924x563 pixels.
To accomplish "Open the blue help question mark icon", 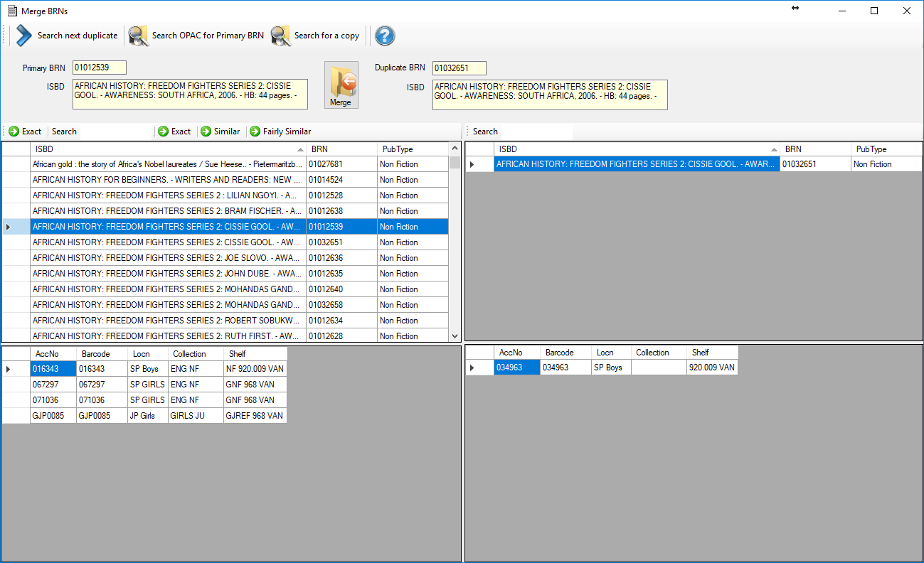I will click(x=385, y=36).
